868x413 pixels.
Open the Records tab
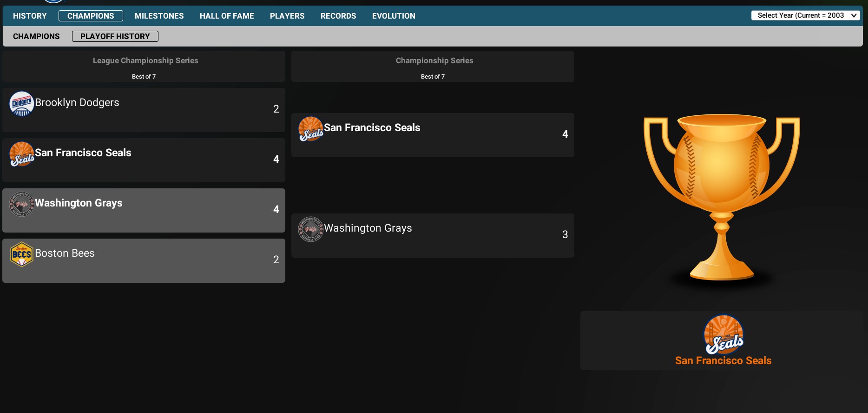tap(338, 16)
